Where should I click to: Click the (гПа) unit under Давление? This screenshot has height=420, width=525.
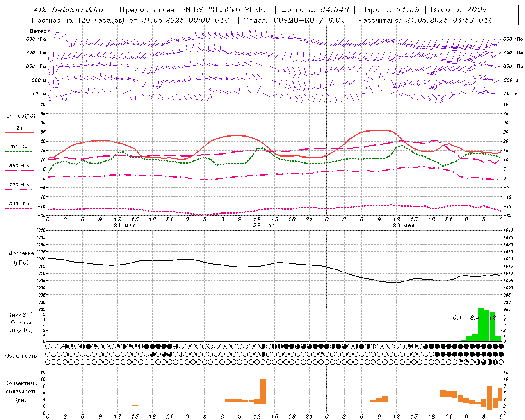[21, 262]
